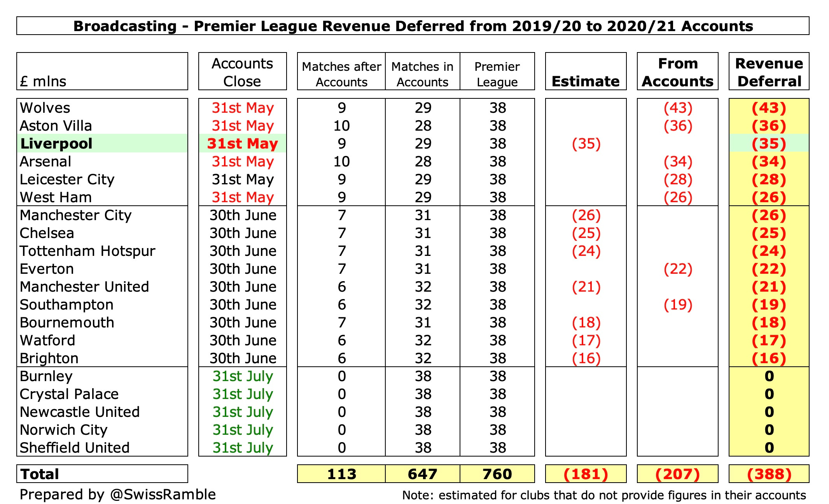Click the @SwissRamble attribution text
Screen dimensions: 829x504
click(117, 495)
